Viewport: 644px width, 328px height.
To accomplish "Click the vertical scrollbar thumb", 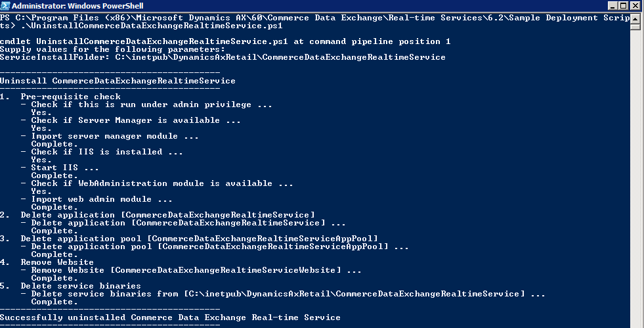I will click(635, 26).
